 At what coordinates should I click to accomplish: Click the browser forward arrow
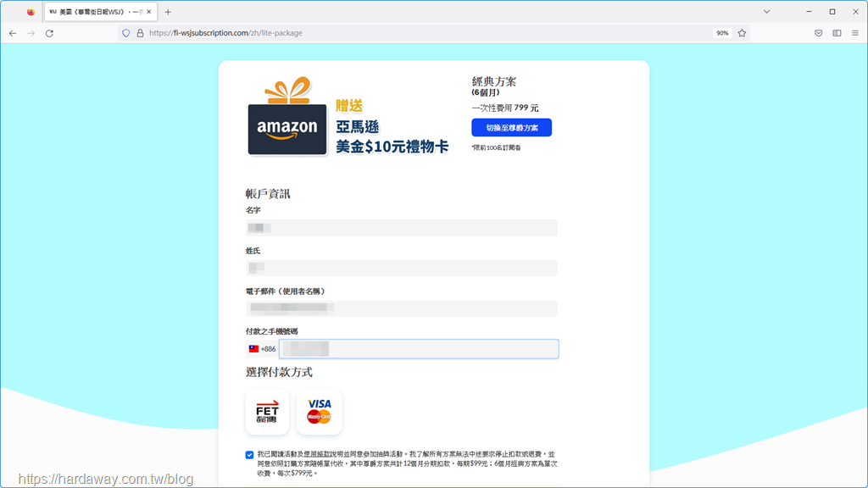point(31,33)
